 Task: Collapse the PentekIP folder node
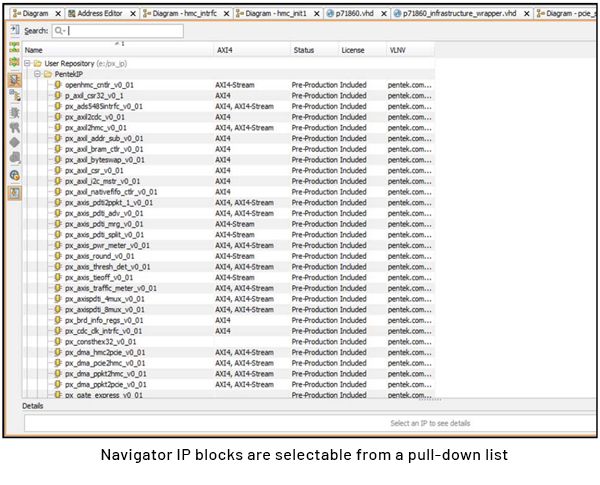coord(37,74)
